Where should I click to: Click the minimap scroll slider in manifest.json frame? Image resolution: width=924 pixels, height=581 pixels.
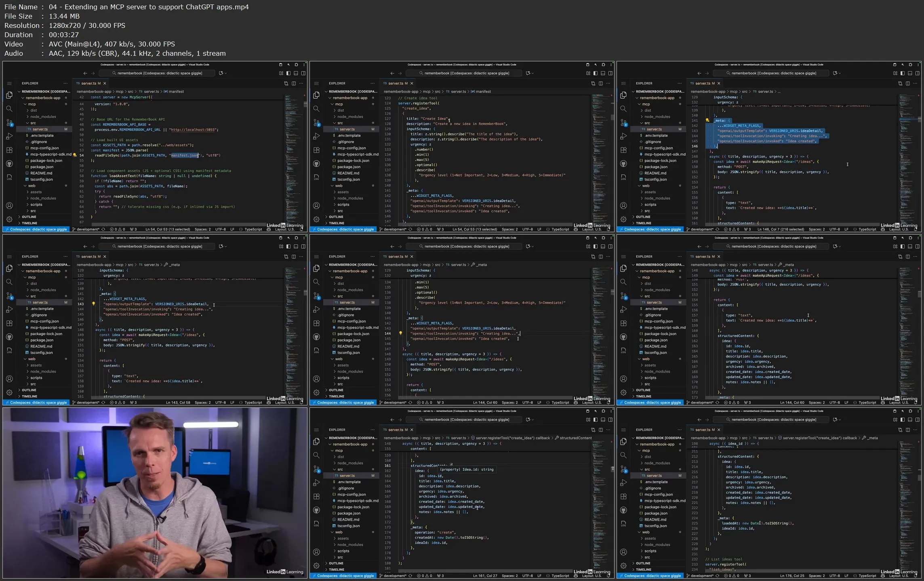[305, 104]
